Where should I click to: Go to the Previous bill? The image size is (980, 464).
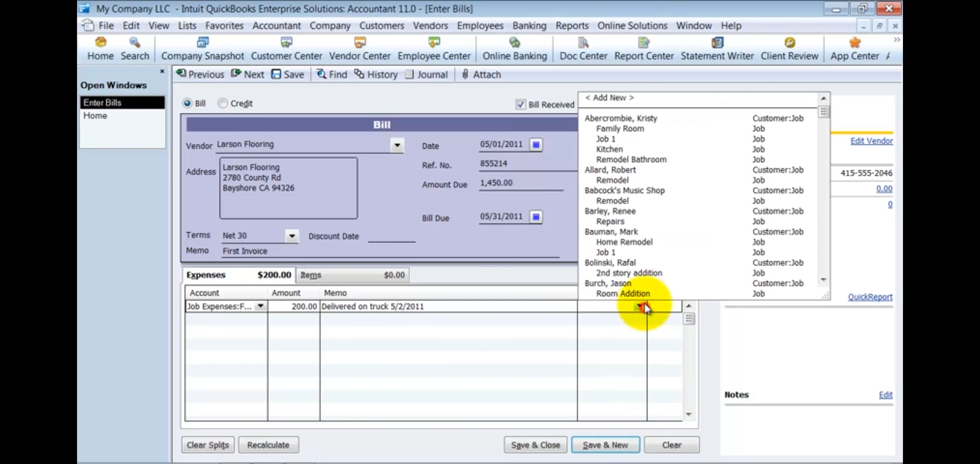[200, 74]
